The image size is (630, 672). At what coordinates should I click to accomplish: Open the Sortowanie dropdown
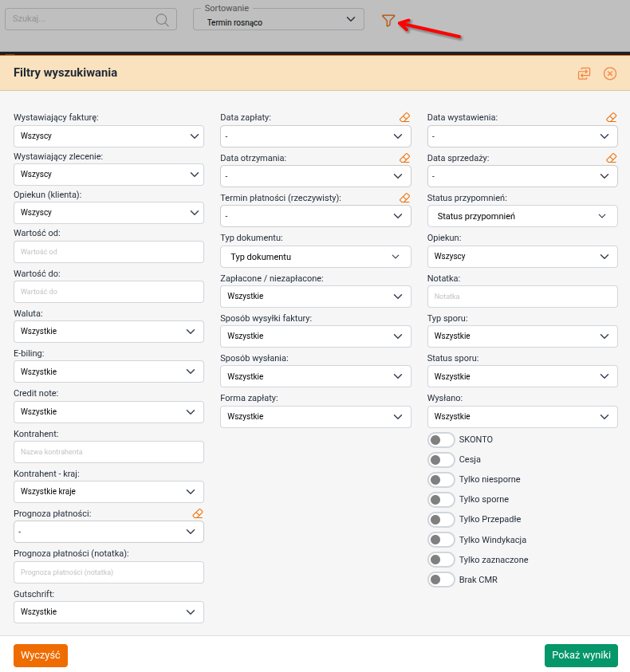pos(278,20)
